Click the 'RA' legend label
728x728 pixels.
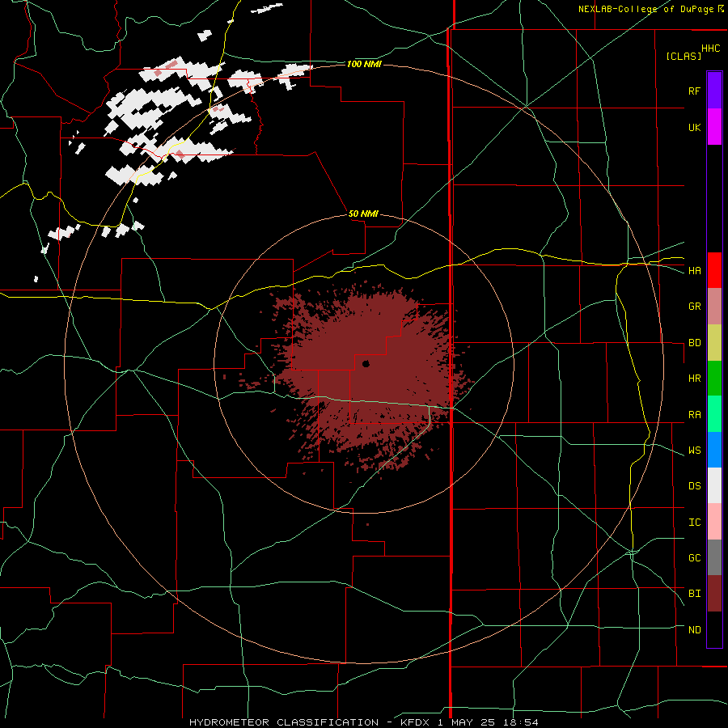click(694, 415)
